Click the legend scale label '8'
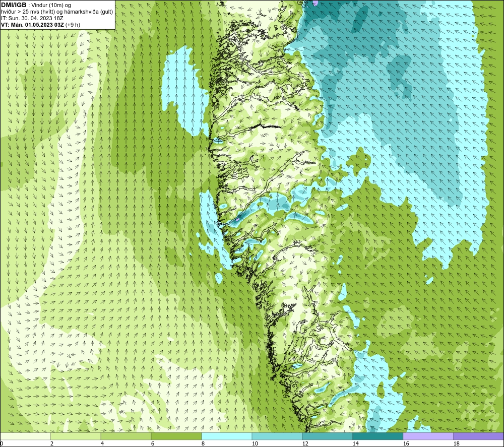This screenshot has height=447, width=504. click(x=203, y=443)
